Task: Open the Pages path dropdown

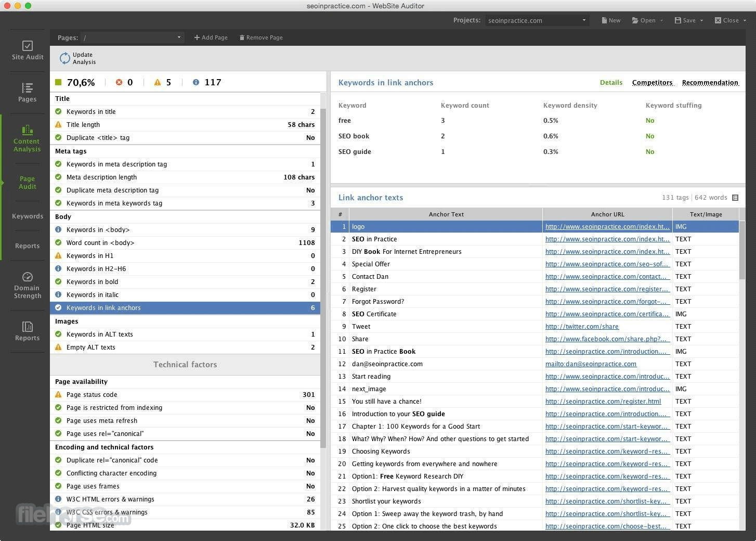Action: click(x=132, y=37)
